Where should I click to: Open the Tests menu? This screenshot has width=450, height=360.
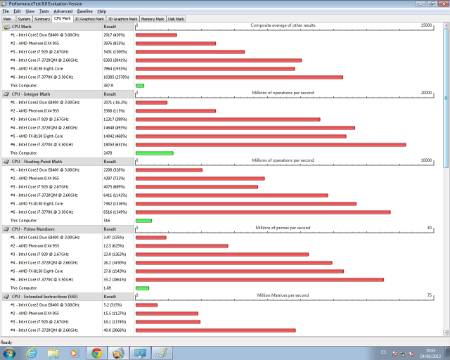pyautogui.click(x=44, y=11)
